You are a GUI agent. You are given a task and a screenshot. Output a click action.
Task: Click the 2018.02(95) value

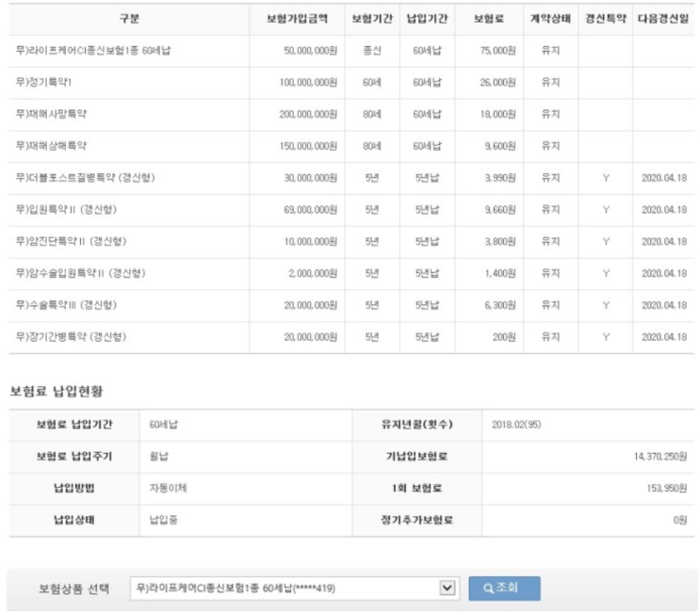tap(516, 425)
